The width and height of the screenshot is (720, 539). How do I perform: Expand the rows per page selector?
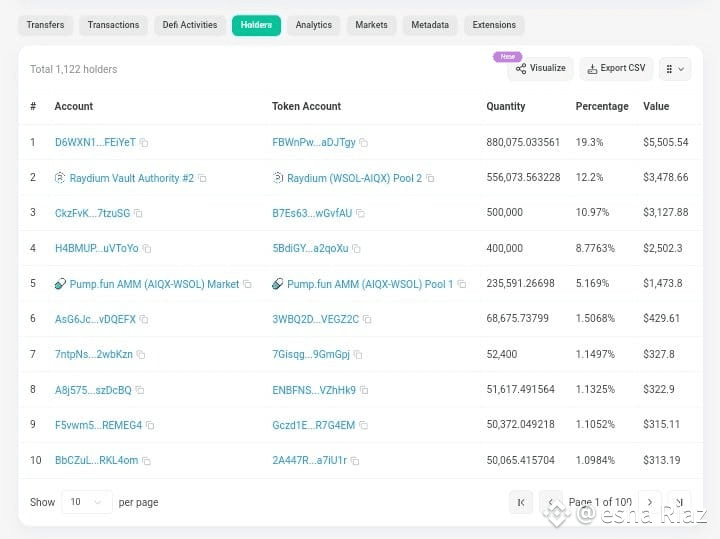[x=86, y=502]
